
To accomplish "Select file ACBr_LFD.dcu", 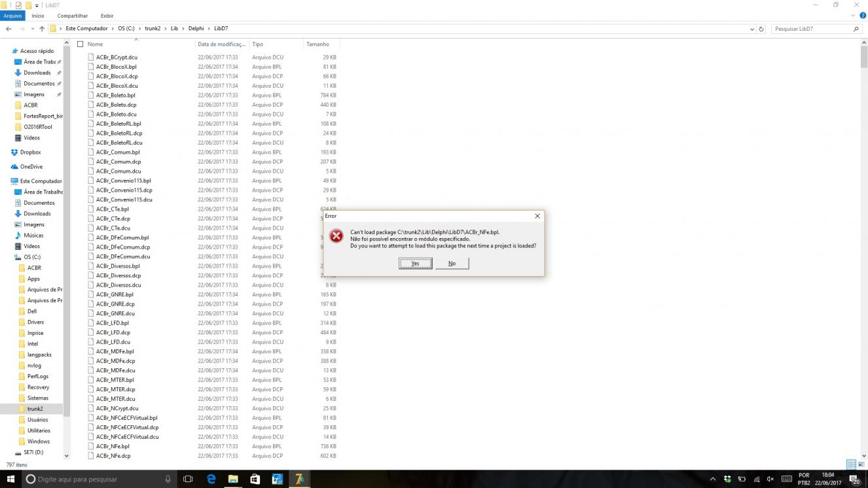I will (x=113, y=342).
